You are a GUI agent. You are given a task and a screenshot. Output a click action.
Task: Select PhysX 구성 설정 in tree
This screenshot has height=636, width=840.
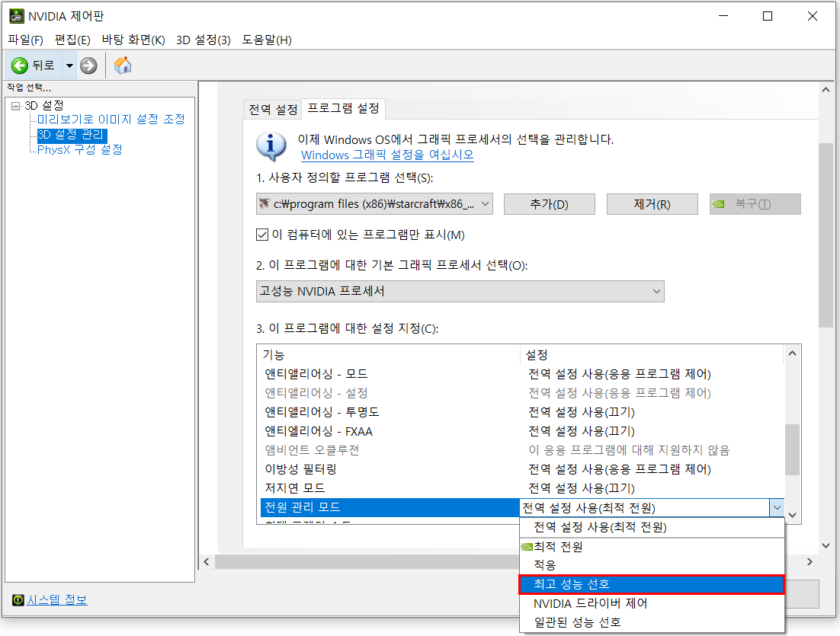80,149
